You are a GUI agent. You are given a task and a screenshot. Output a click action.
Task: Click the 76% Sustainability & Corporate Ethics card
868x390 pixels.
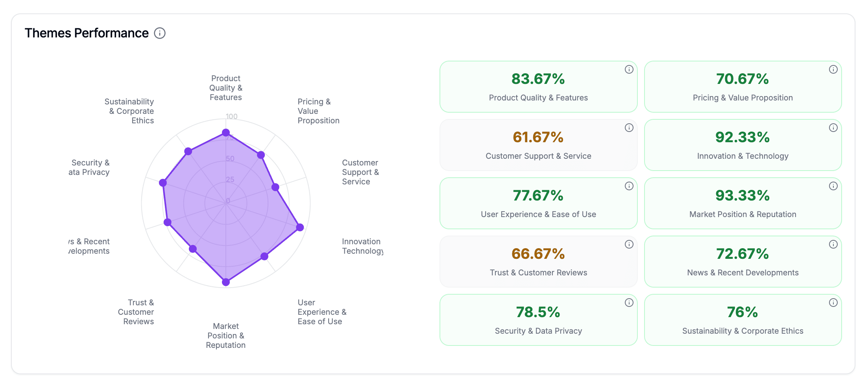(x=742, y=320)
